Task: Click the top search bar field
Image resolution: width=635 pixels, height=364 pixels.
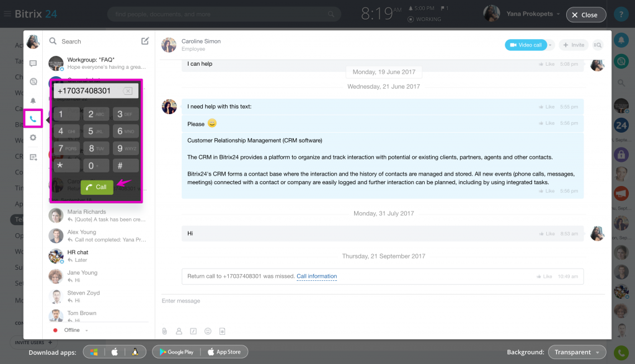Action: point(223,14)
